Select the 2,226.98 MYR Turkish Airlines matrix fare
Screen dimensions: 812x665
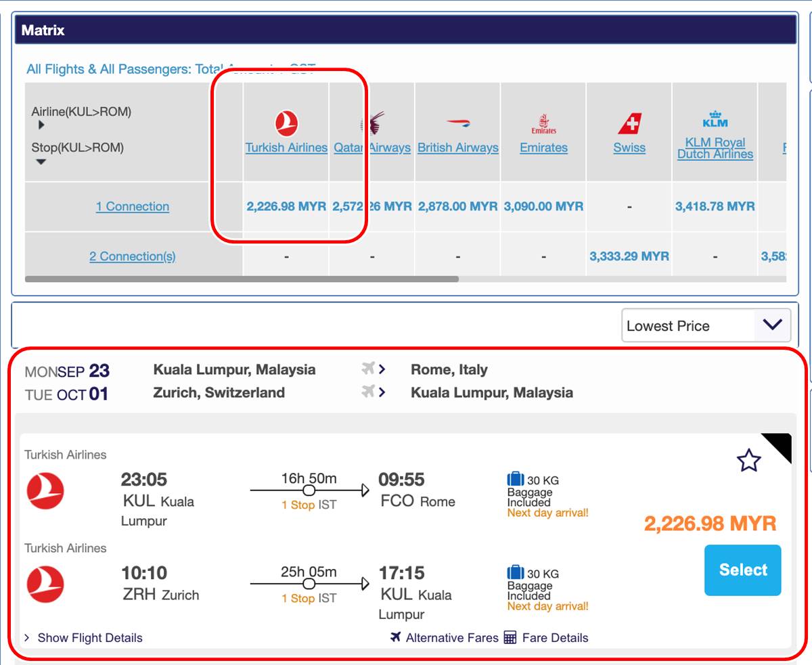(x=286, y=206)
